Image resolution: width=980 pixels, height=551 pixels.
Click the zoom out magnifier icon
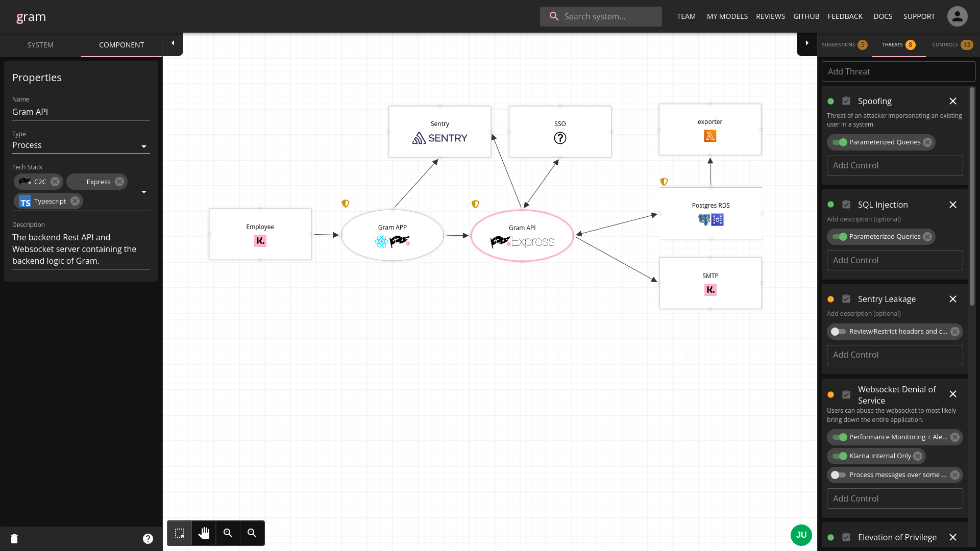(252, 533)
